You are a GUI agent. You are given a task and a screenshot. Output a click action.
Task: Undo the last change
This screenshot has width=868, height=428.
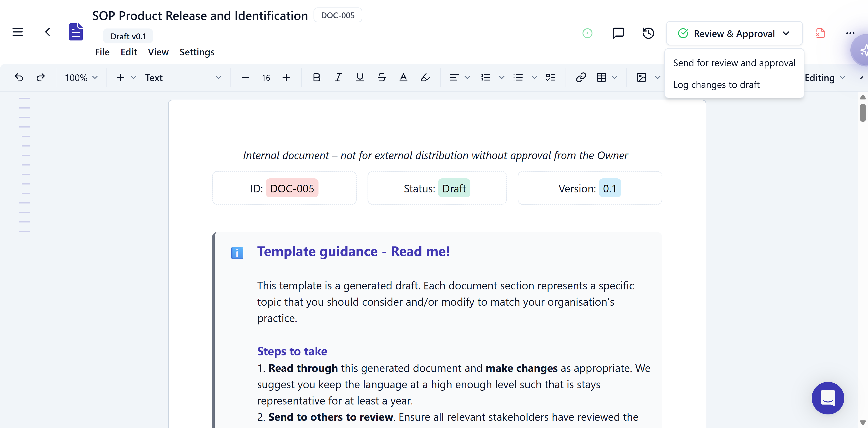pos(19,78)
